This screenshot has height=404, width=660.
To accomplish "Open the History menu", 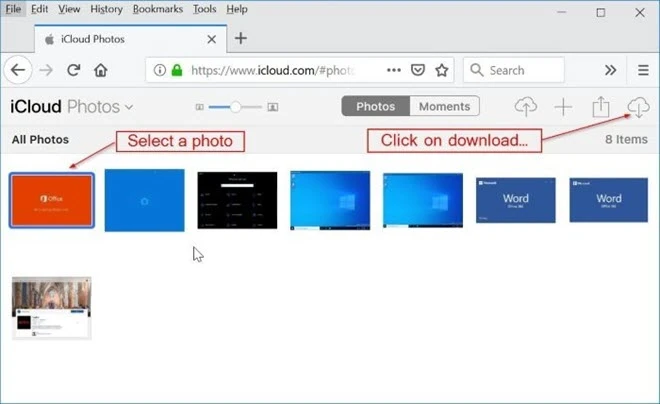I will [x=106, y=9].
